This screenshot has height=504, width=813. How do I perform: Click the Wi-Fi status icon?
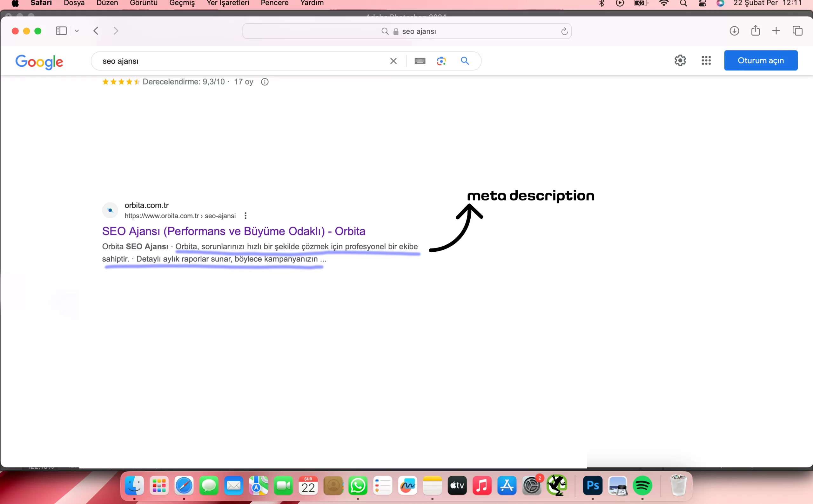pos(664,3)
